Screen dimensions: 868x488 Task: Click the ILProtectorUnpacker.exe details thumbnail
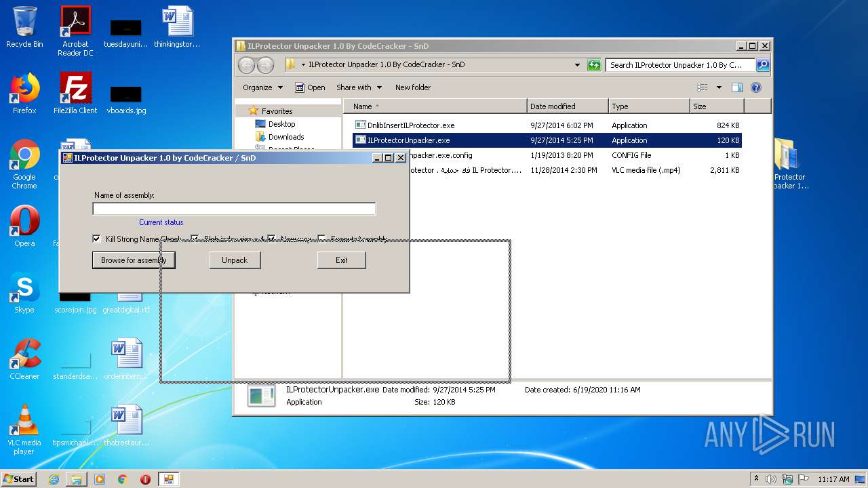click(261, 396)
